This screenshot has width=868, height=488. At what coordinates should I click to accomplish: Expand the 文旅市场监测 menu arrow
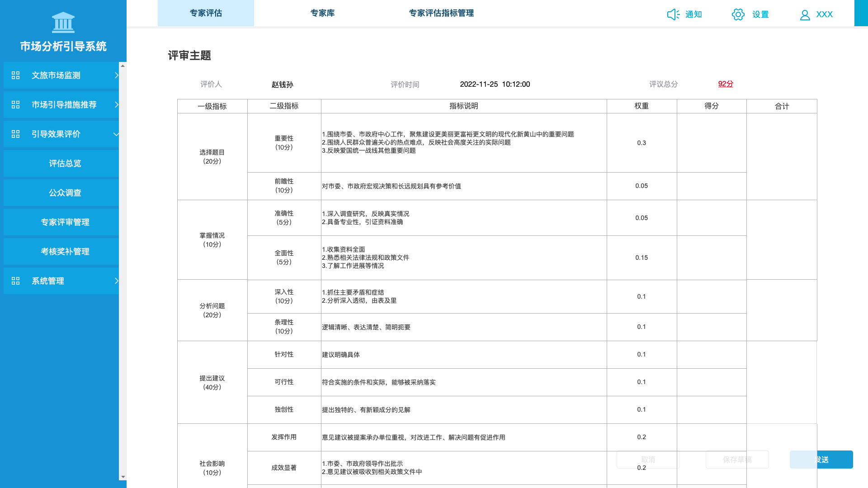[116, 75]
